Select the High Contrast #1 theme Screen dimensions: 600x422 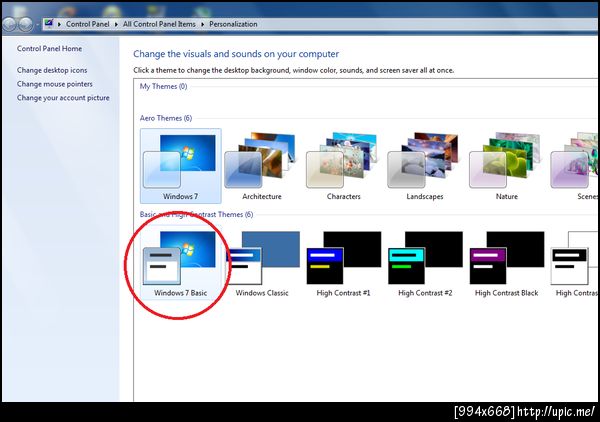pyautogui.click(x=343, y=264)
